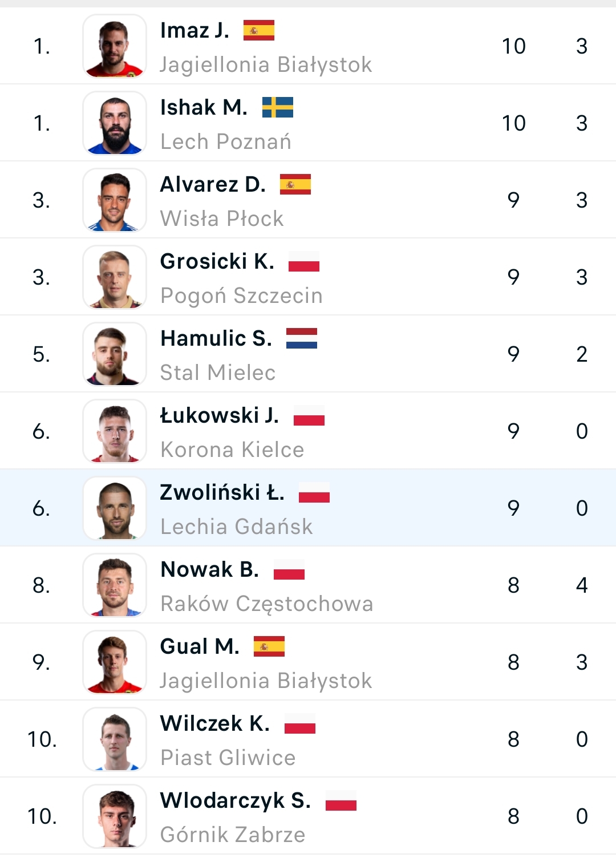Open Pogoń Szczecin club link
This screenshot has width=616, height=858.
tap(241, 296)
